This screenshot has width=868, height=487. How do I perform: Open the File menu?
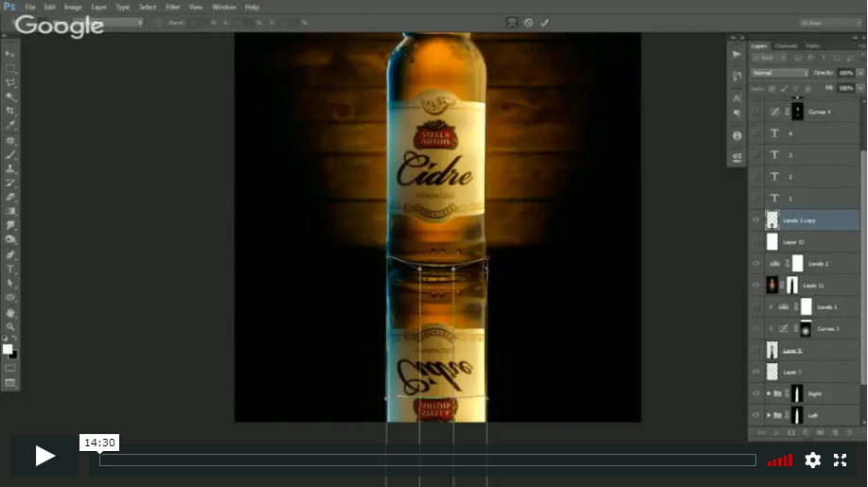point(30,8)
